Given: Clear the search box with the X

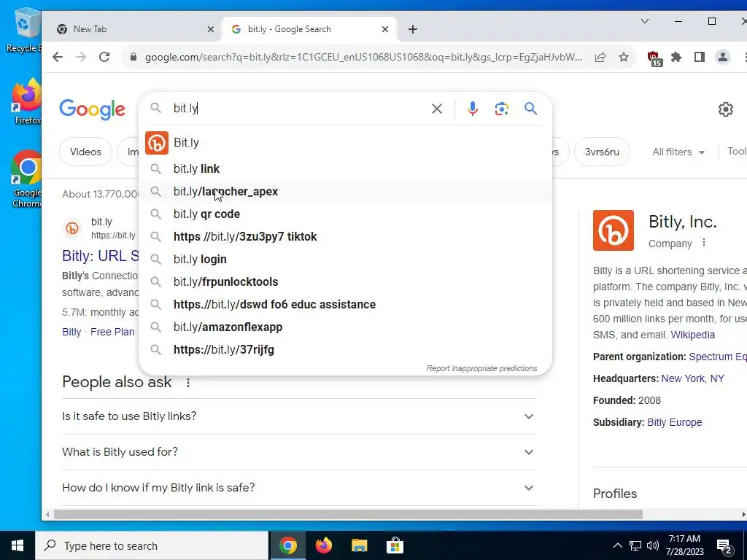Looking at the screenshot, I should pyautogui.click(x=436, y=109).
